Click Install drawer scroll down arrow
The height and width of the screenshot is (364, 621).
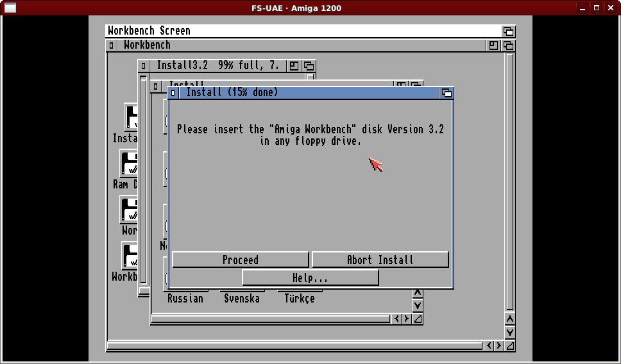(418, 306)
